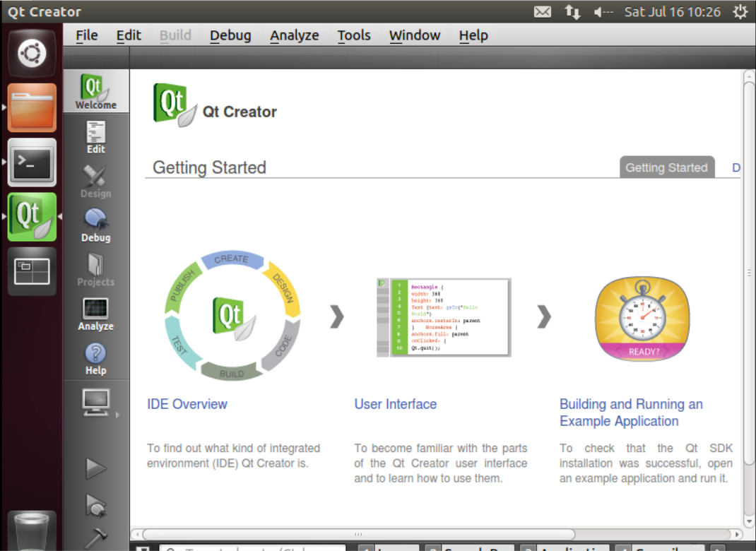
Task: Open power session menu icon
Action: click(x=740, y=11)
